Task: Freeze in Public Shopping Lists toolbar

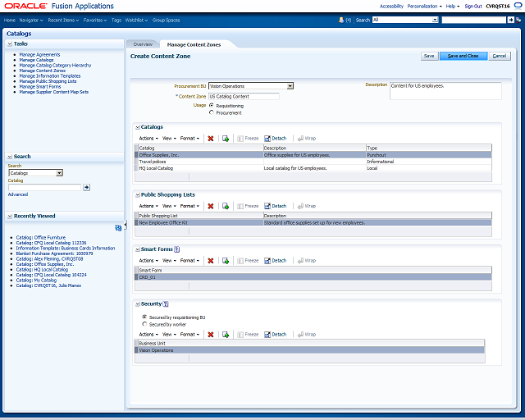Action: coord(248,206)
